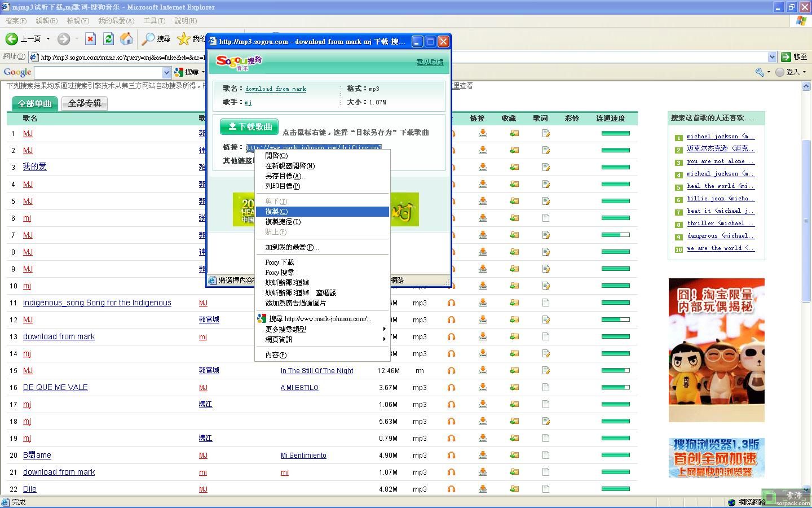Open lyrics icon for 我的爱 row
The height and width of the screenshot is (508, 812).
click(x=546, y=168)
